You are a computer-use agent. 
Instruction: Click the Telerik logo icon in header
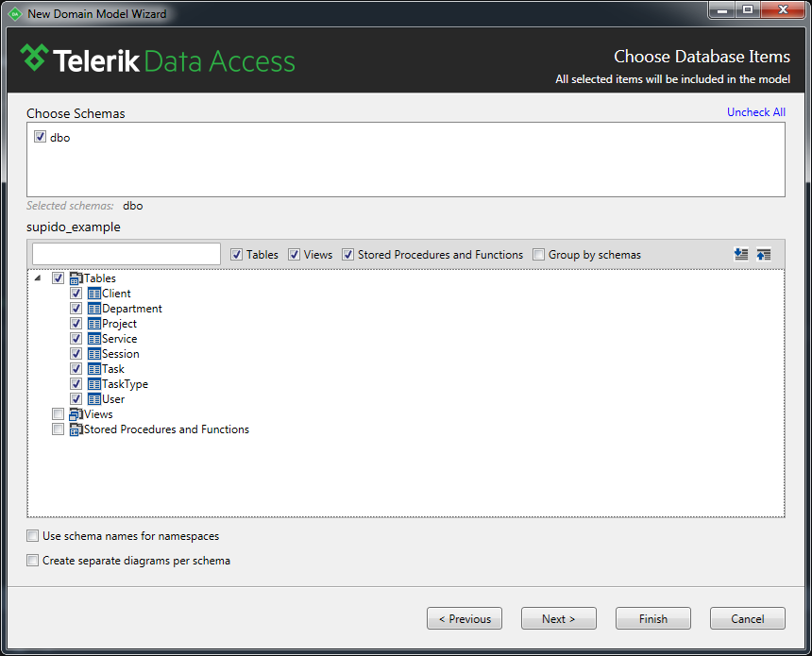[34, 57]
